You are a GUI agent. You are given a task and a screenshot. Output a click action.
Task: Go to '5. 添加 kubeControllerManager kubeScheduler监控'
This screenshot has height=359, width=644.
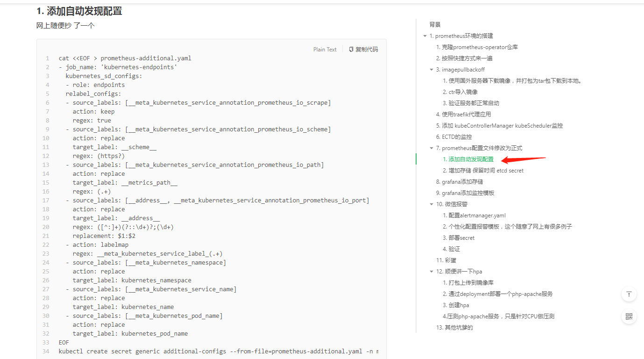(x=499, y=126)
